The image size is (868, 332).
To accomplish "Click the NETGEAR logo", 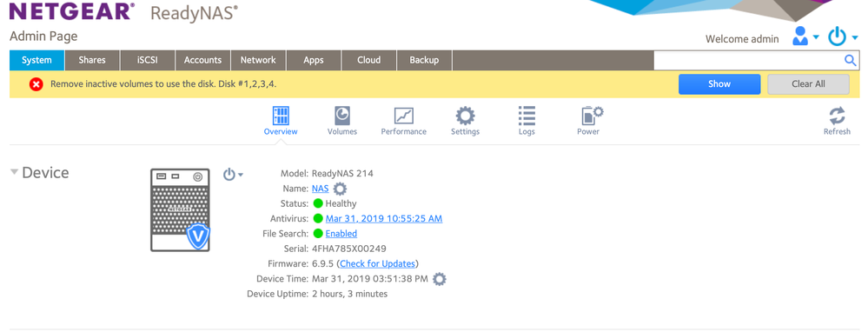I will 72,11.
